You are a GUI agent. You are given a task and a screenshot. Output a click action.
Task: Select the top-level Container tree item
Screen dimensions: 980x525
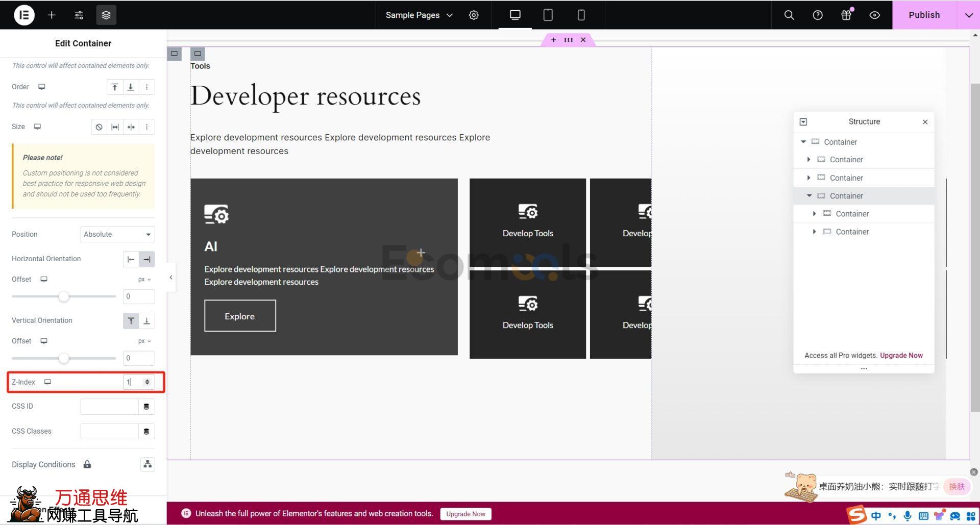point(840,142)
